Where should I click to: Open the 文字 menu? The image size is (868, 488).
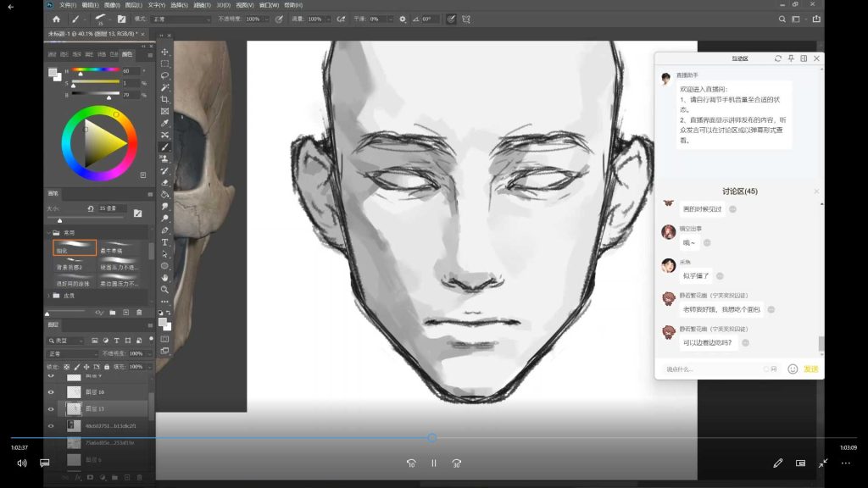tap(157, 5)
